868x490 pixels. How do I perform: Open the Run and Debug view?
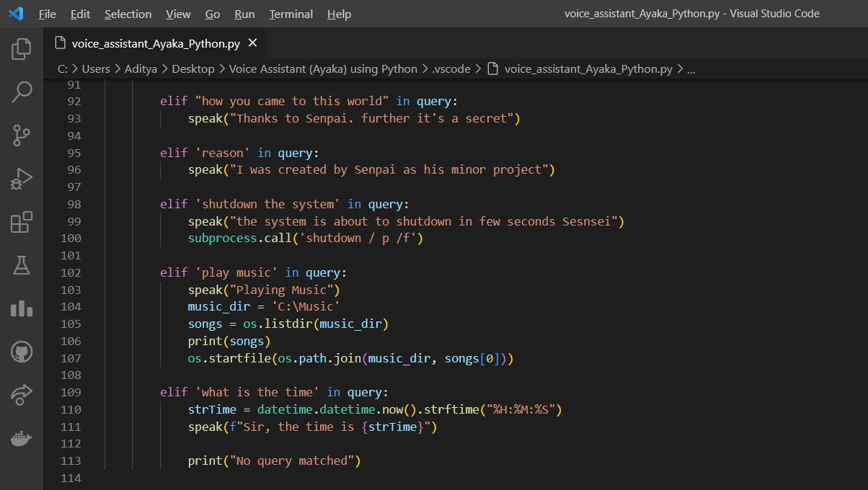click(x=22, y=179)
